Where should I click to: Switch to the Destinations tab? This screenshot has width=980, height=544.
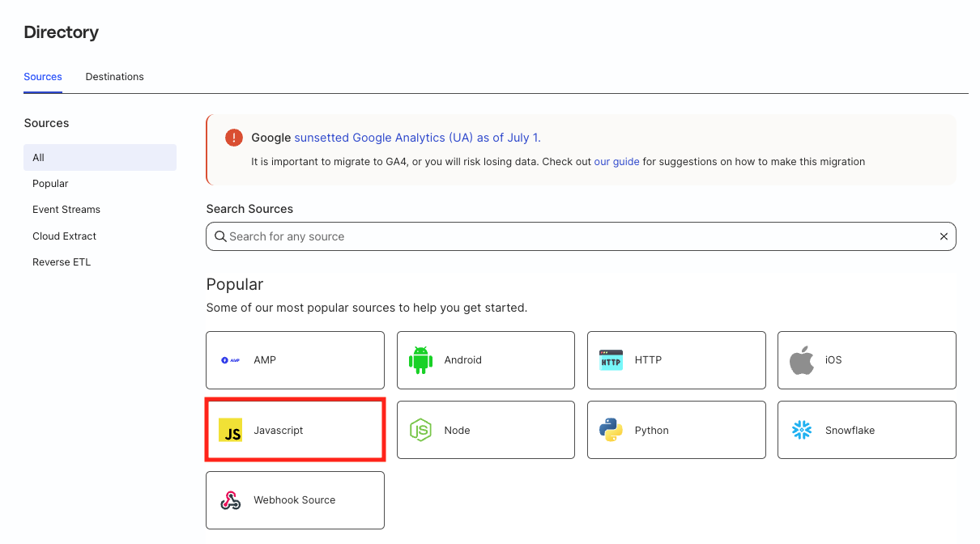coord(114,77)
